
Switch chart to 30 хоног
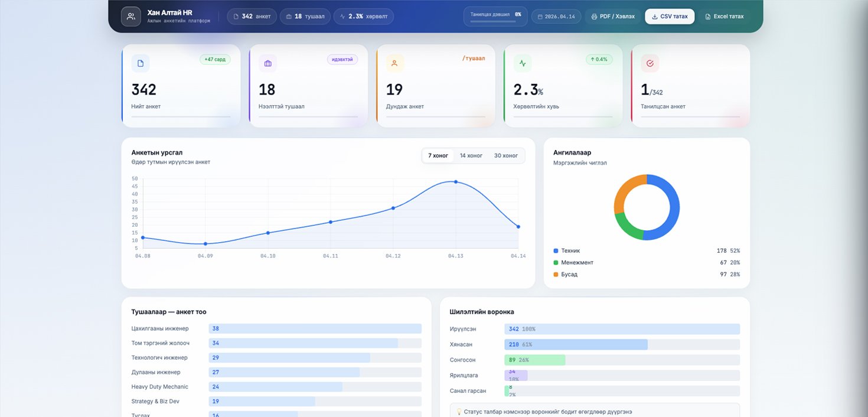[506, 156]
